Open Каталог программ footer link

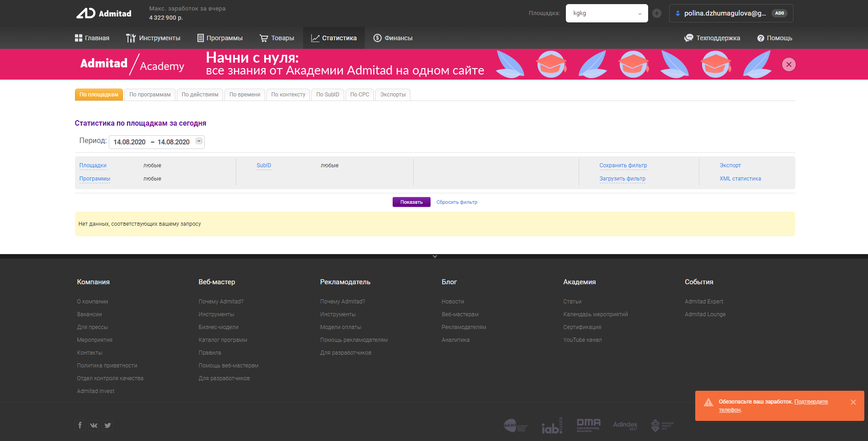pos(223,340)
